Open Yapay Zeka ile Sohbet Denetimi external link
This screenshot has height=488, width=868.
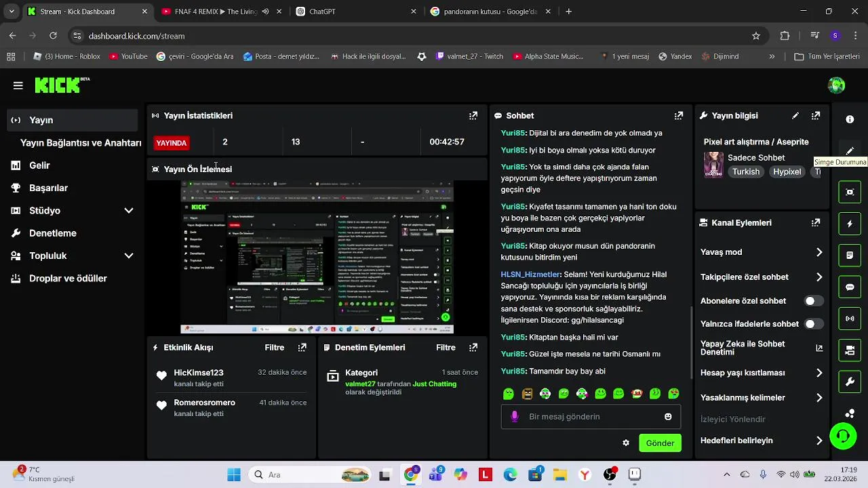point(819,348)
